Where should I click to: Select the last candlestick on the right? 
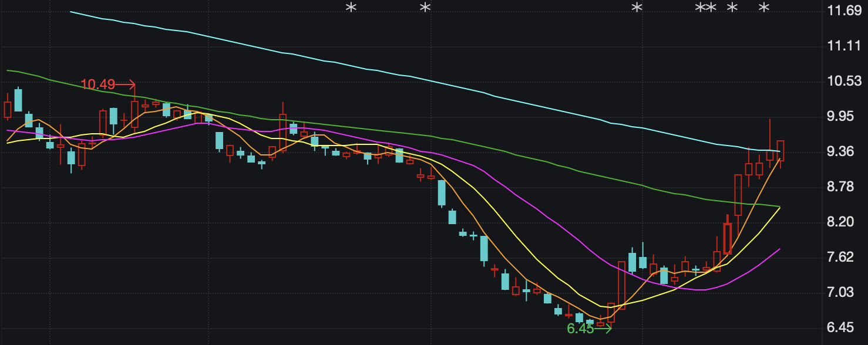coord(780,150)
